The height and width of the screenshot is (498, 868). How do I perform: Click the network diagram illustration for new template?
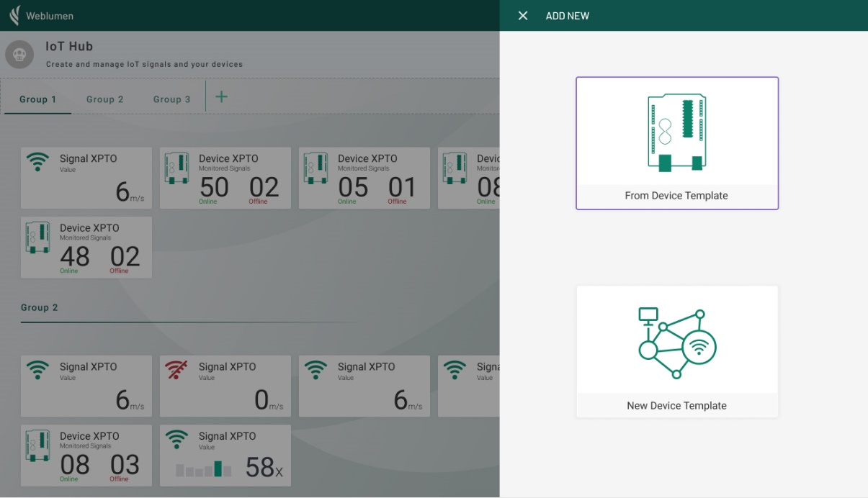coord(677,343)
